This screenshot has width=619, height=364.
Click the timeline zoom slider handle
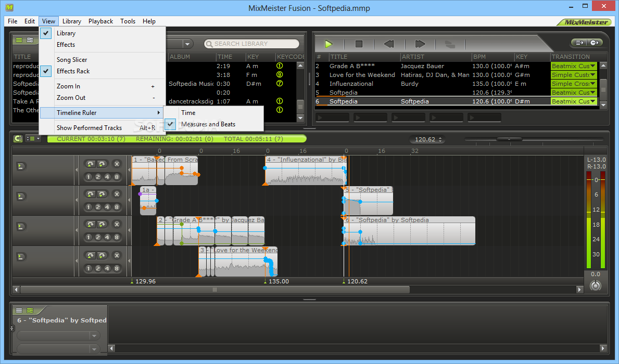[509, 139]
